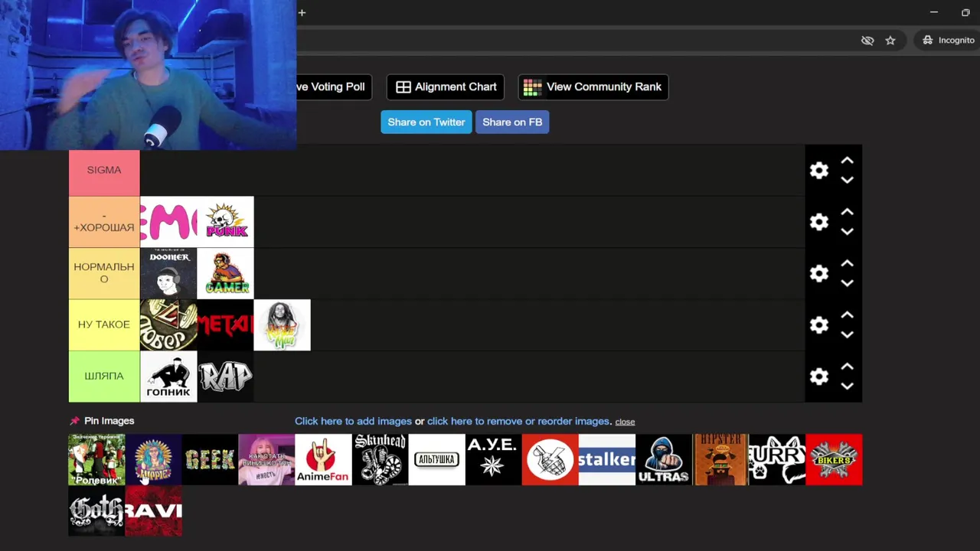Move ХОРОШАЯ row up with arrow
The width and height of the screenshot is (980, 551).
pos(847,212)
